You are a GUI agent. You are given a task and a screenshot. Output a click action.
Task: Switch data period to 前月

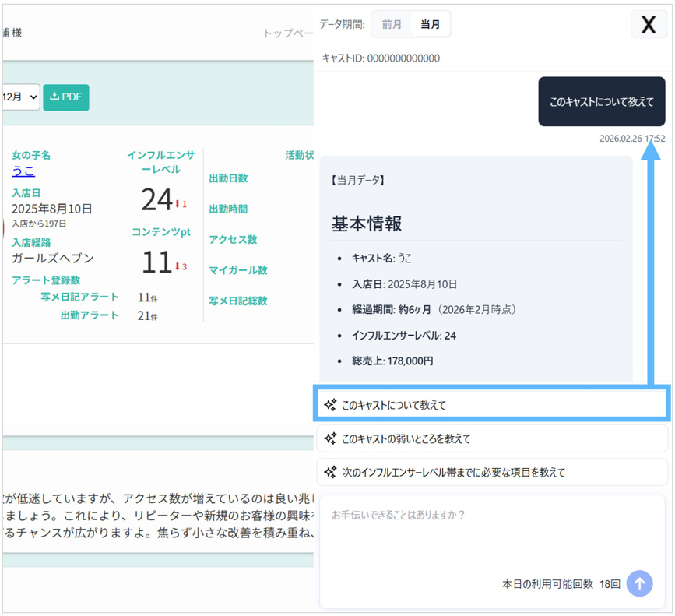coord(392,24)
